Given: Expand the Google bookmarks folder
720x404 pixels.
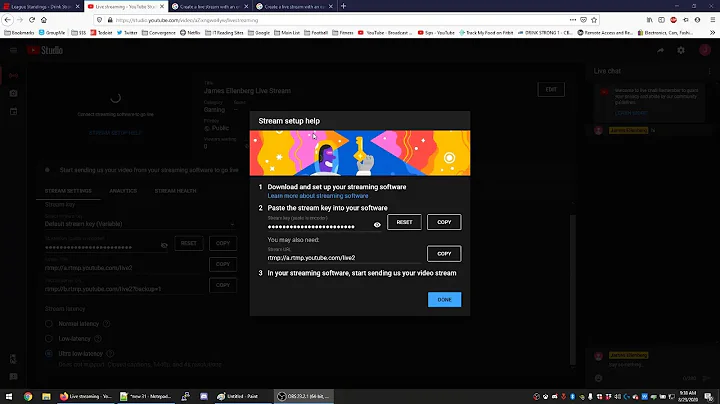Looking at the screenshot, I should (x=259, y=33).
